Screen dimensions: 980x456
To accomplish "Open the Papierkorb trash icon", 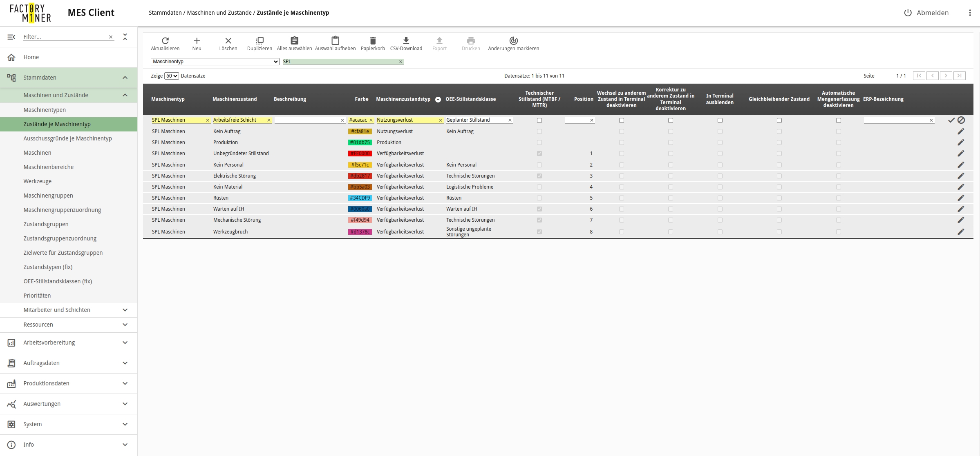I will pos(373,41).
